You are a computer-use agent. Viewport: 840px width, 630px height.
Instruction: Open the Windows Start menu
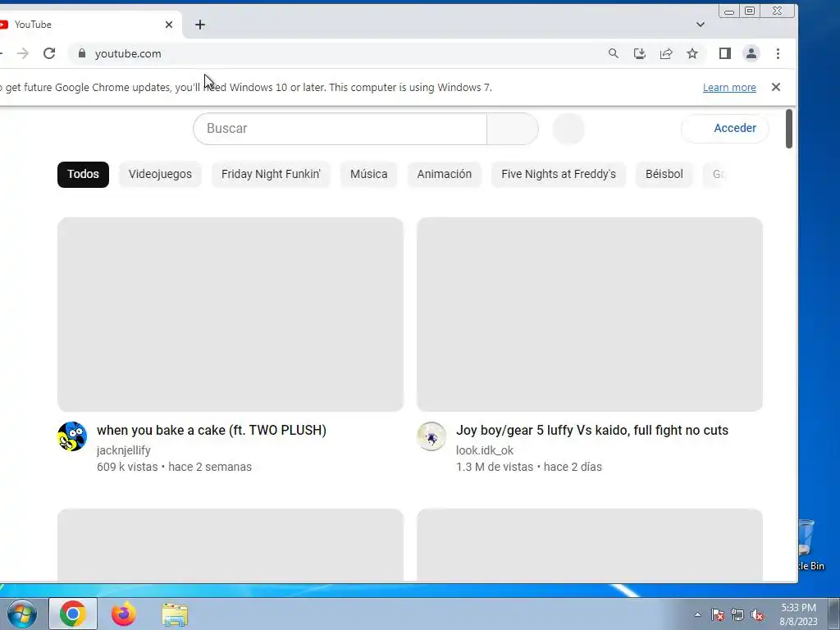point(21,614)
